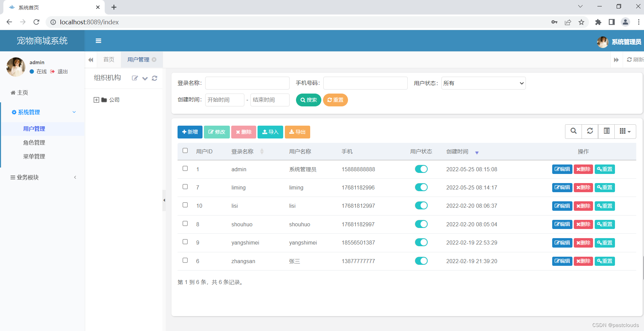
Task: Toggle the hamburger sidebar menu icon
Action: 99,41
